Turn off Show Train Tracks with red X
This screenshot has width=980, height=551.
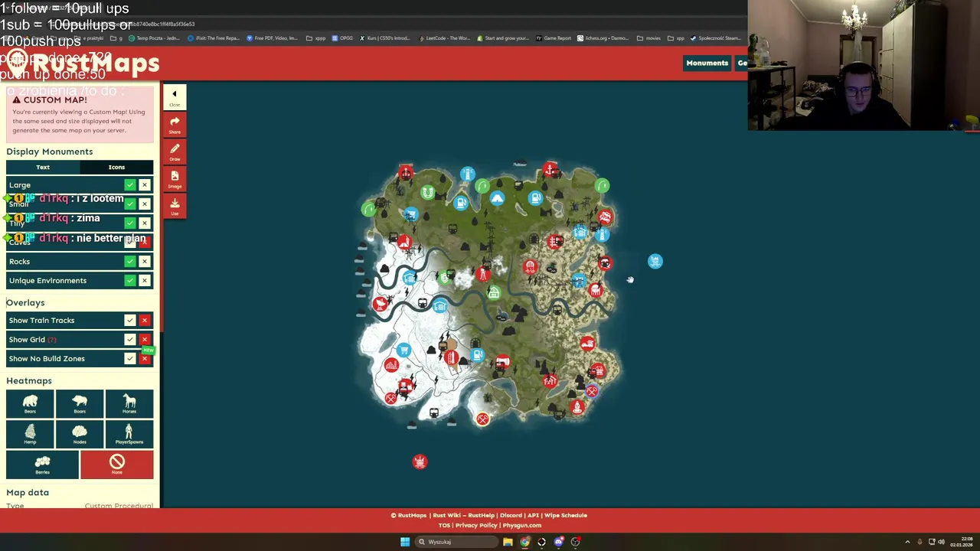[145, 321]
